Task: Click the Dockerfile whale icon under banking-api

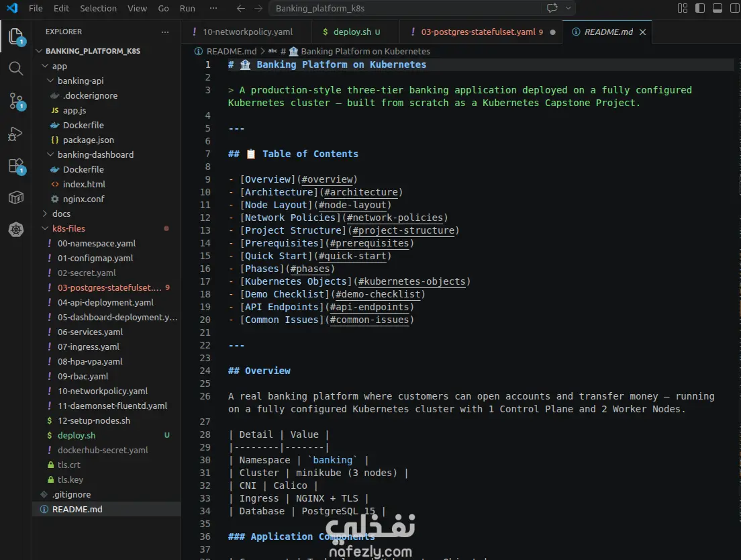Action: pyautogui.click(x=55, y=126)
